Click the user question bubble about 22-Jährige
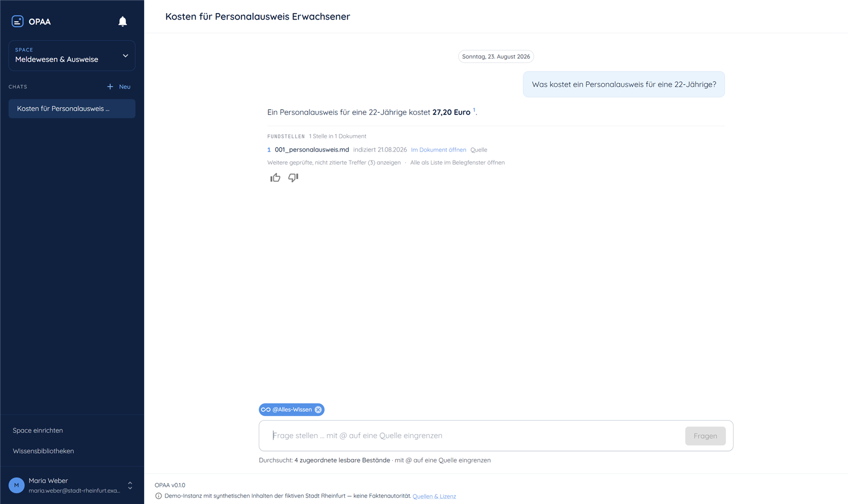Image resolution: width=848 pixels, height=504 pixels. 624,84
